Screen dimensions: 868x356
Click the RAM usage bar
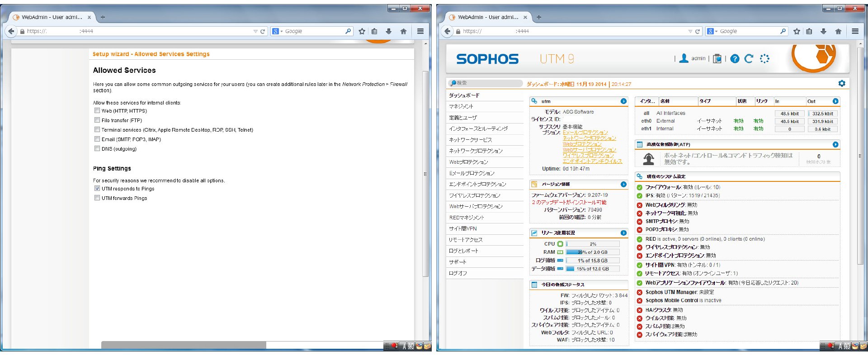click(592, 252)
